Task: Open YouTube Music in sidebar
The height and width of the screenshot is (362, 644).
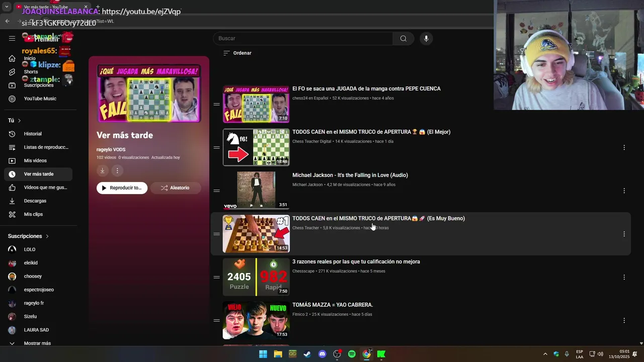Action: pyautogui.click(x=38, y=99)
